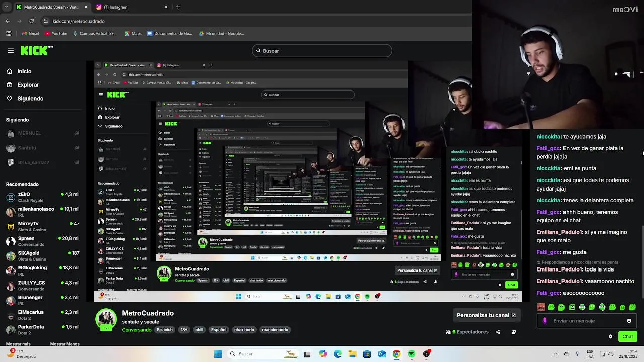Open the Windows Start menu
644x362 pixels.
pyautogui.click(x=218, y=354)
